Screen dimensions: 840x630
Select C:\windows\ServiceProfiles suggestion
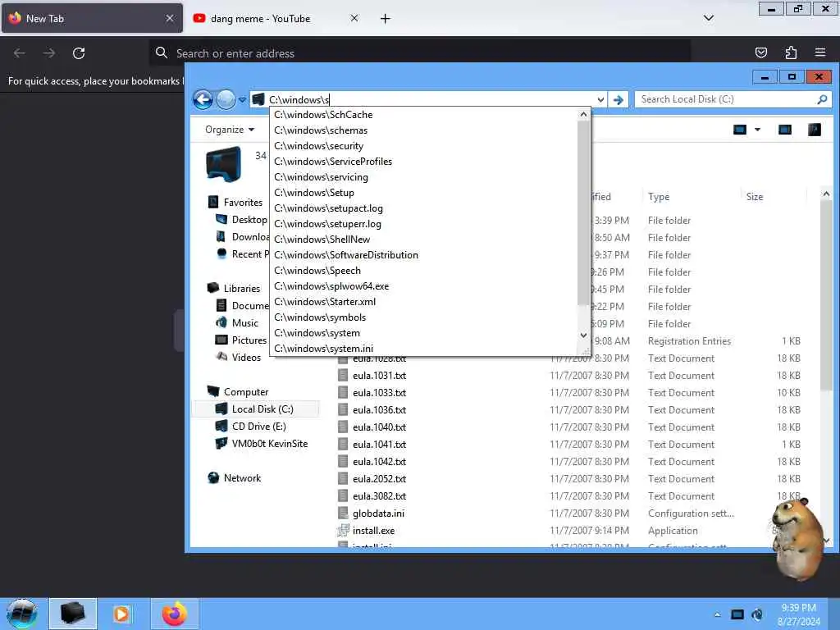(423, 162)
